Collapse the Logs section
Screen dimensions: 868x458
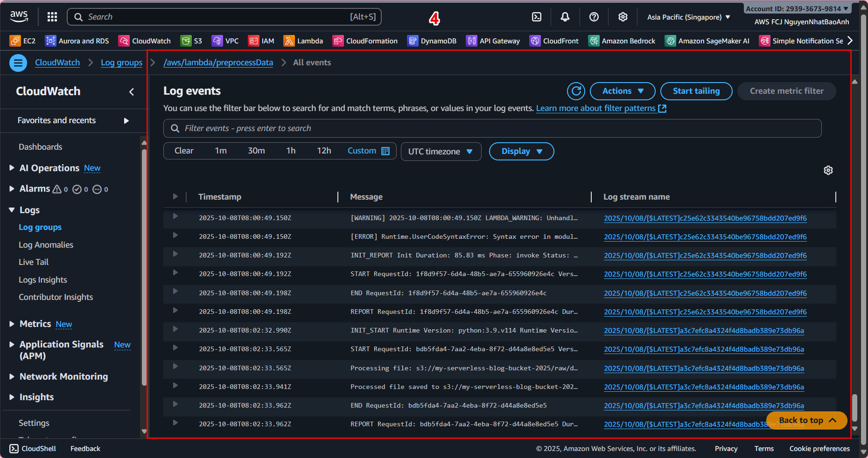12,210
